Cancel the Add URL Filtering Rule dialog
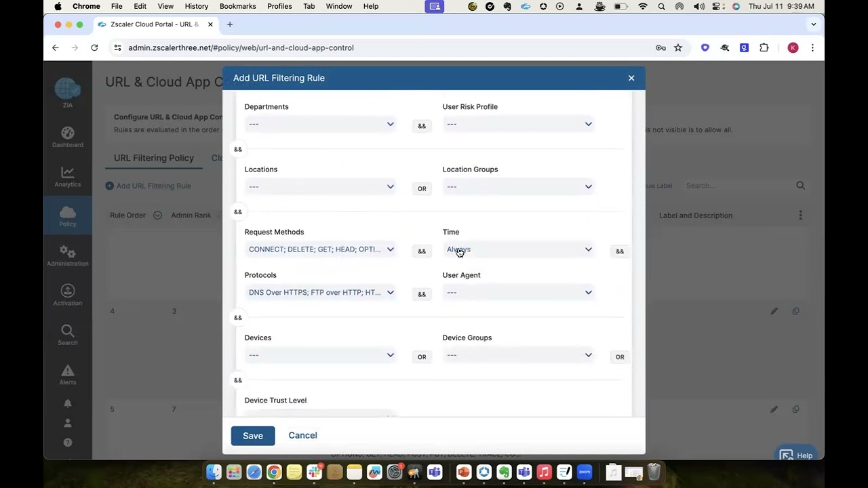The height and width of the screenshot is (488, 868). [x=302, y=436]
